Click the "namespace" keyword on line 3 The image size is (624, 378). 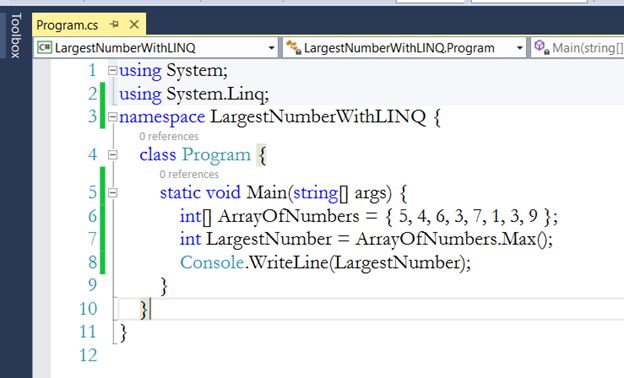(162, 118)
